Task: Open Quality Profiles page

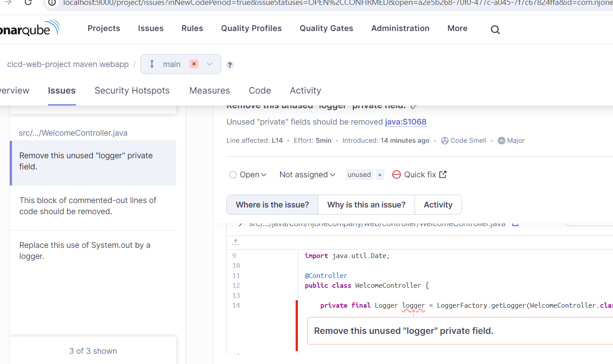Action: coord(251,28)
